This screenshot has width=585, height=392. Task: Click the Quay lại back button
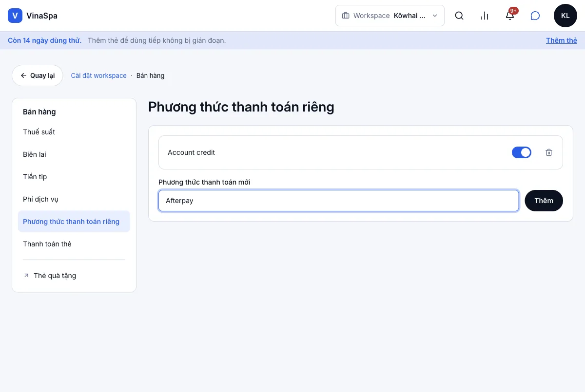(38, 75)
